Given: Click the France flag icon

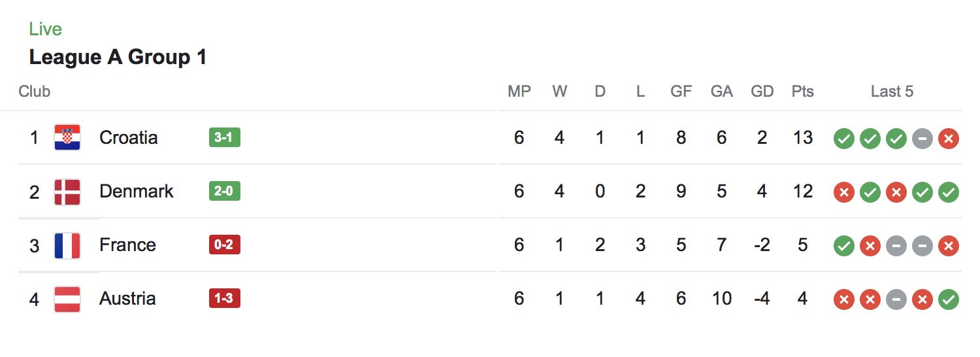Looking at the screenshot, I should coord(67,245).
